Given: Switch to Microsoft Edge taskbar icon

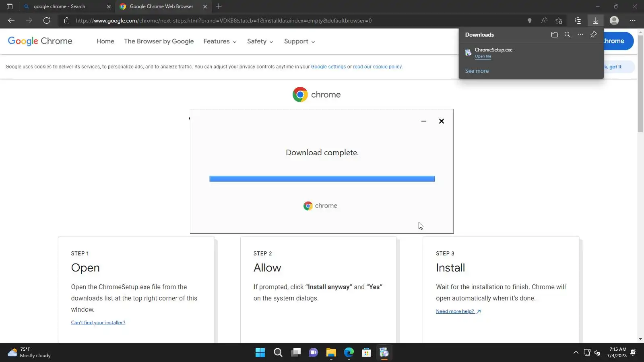Looking at the screenshot, I should point(349,353).
